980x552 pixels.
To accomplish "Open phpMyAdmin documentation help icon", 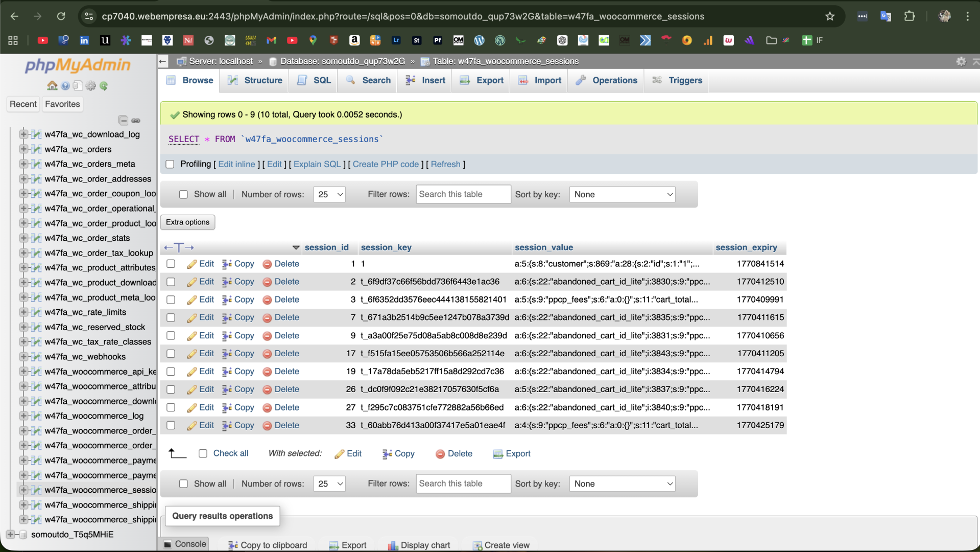I will (65, 86).
